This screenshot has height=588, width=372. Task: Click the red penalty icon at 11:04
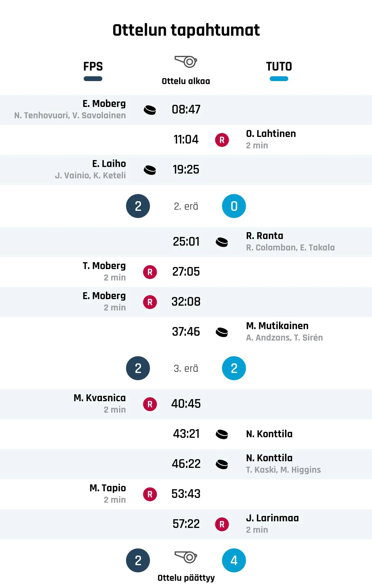222,140
